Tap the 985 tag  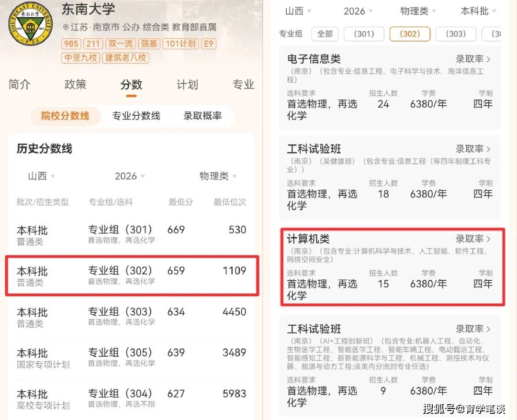point(71,44)
